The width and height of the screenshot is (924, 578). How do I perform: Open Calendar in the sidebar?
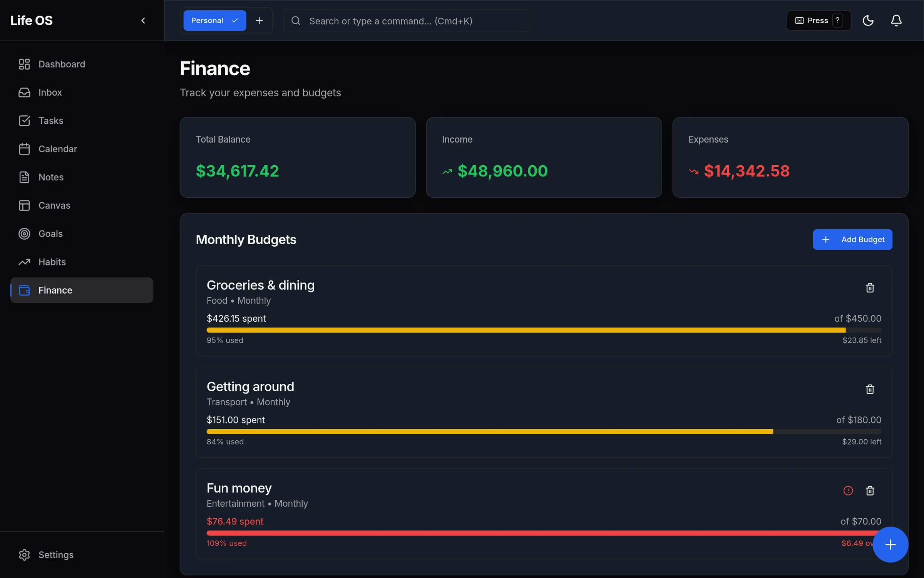pyautogui.click(x=82, y=149)
